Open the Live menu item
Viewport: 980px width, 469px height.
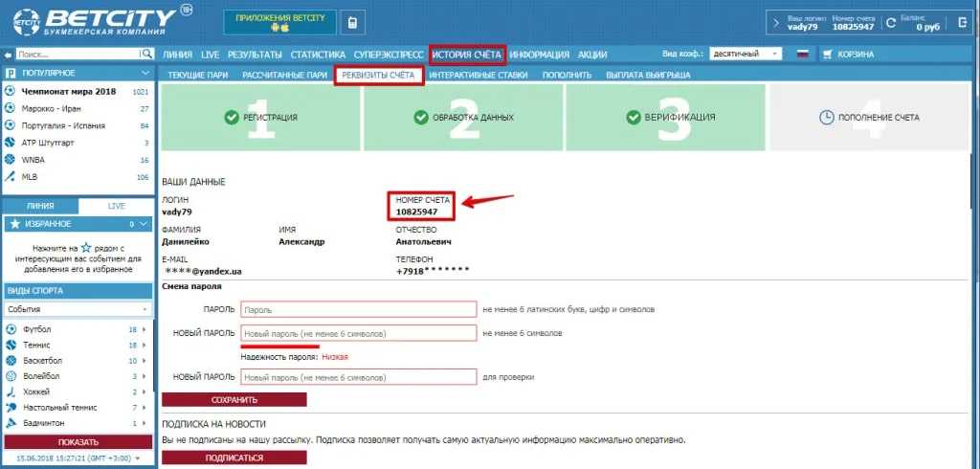click(x=210, y=55)
